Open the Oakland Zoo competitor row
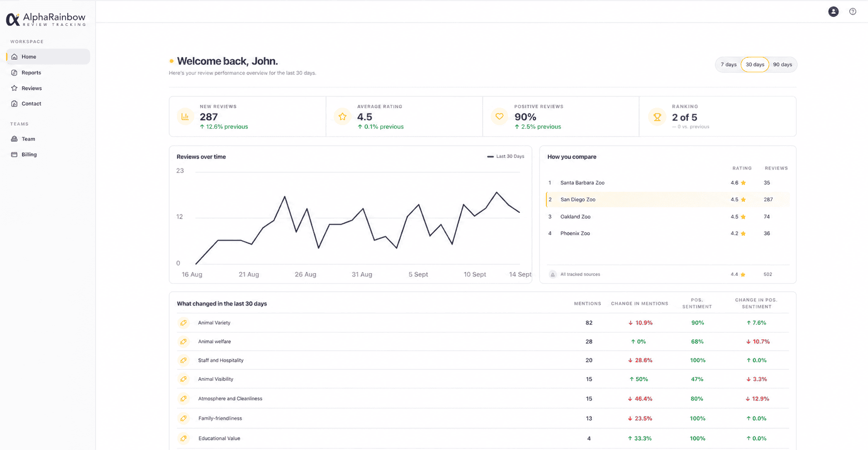The height and width of the screenshot is (450, 868). click(x=668, y=217)
